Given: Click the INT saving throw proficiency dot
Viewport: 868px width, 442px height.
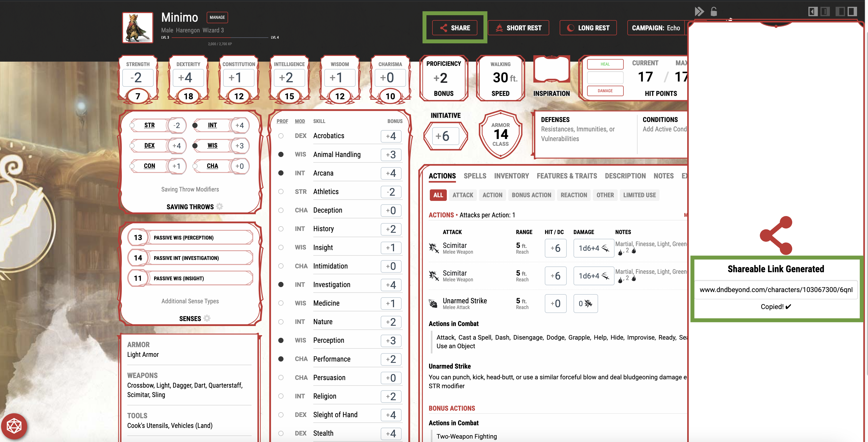Looking at the screenshot, I should (195, 125).
